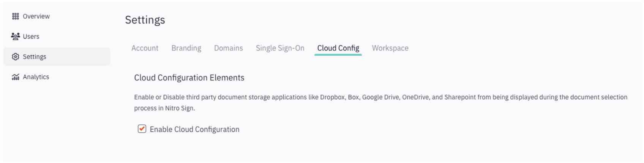644x163 pixels.
Task: Select the Domains tab
Action: [228, 48]
